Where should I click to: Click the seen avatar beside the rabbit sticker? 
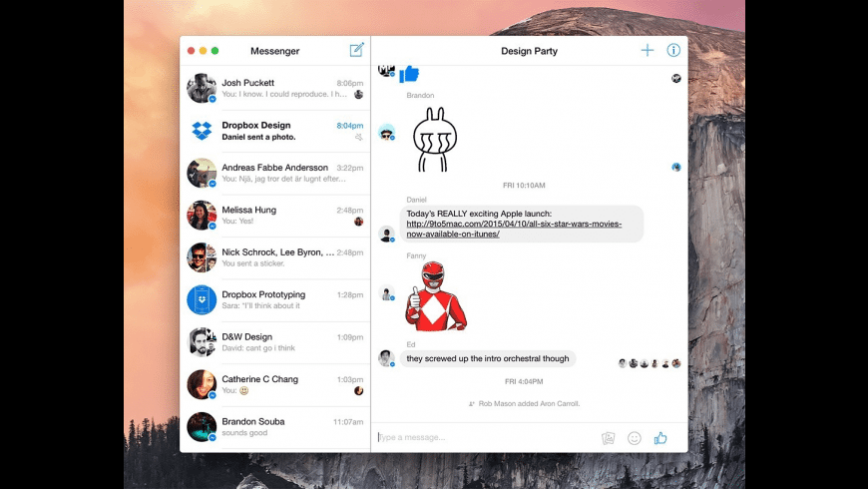676,167
